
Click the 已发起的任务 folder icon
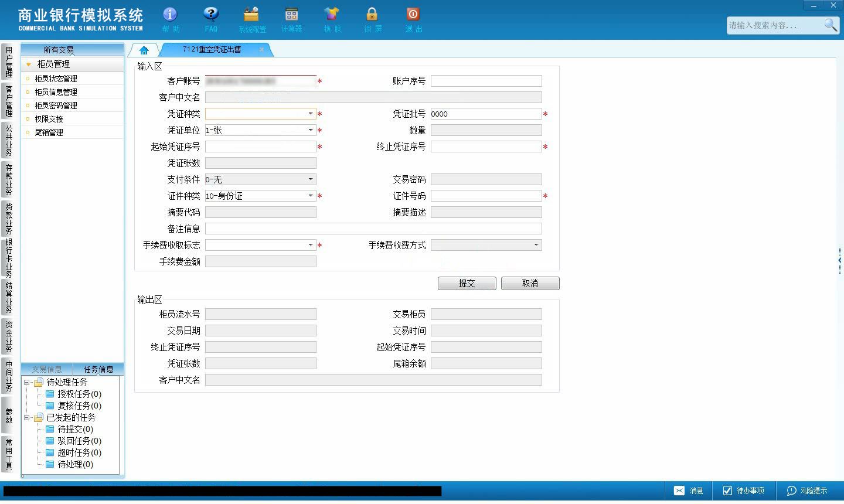click(39, 417)
